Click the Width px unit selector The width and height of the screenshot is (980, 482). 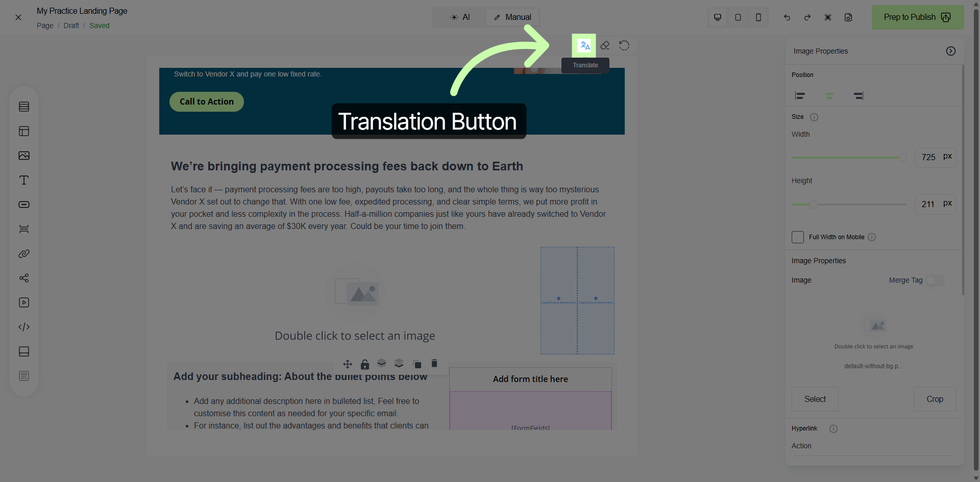[x=947, y=157]
